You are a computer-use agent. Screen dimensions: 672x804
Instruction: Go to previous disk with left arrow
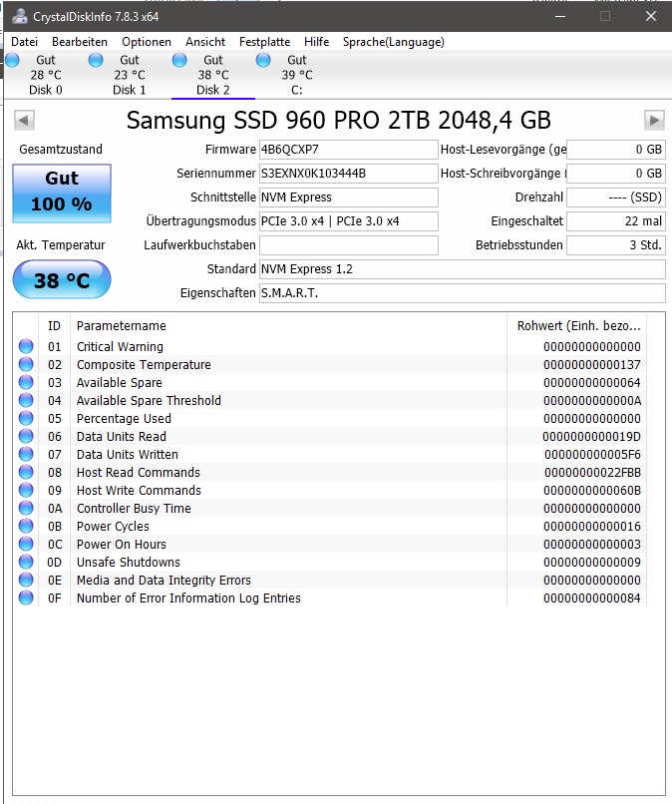point(24,121)
